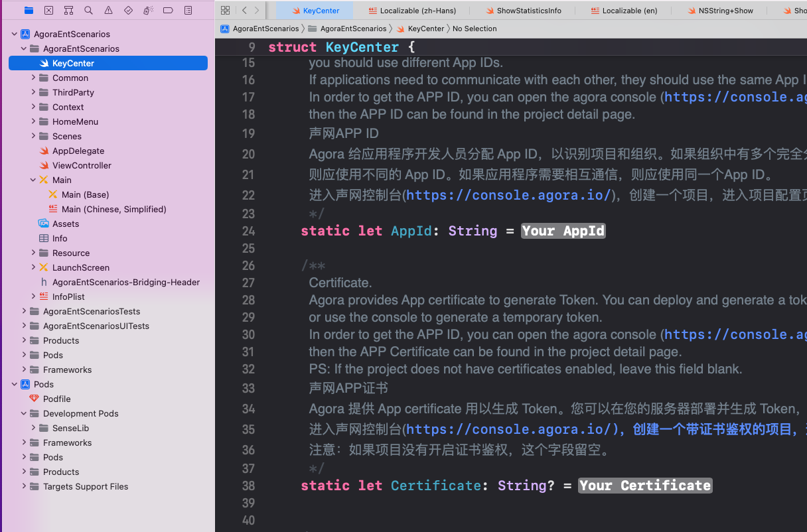Expand the HomeMenu folder
Viewport: 807px width, 532px height.
pyautogui.click(x=33, y=121)
